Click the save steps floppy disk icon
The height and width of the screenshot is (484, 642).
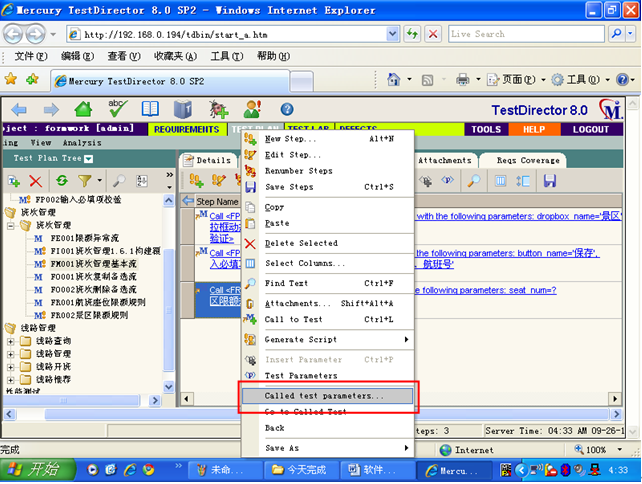pyautogui.click(x=549, y=181)
